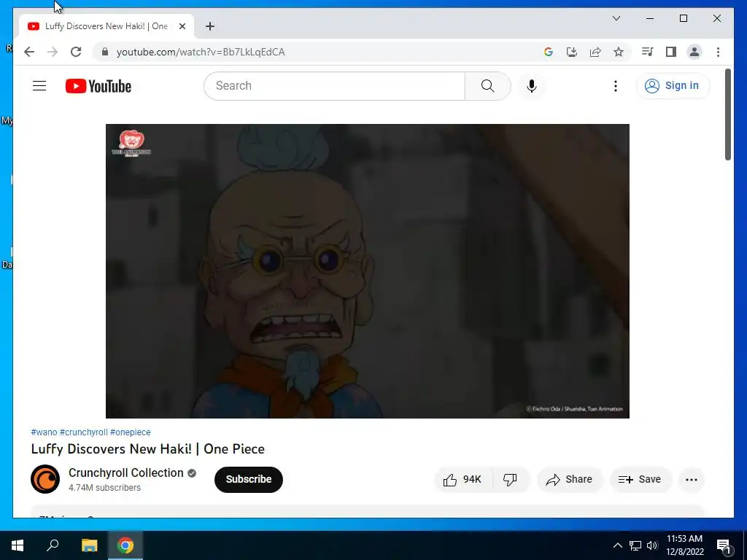
Task: Select the Luffy Discovers New Haki tab
Action: (107, 26)
